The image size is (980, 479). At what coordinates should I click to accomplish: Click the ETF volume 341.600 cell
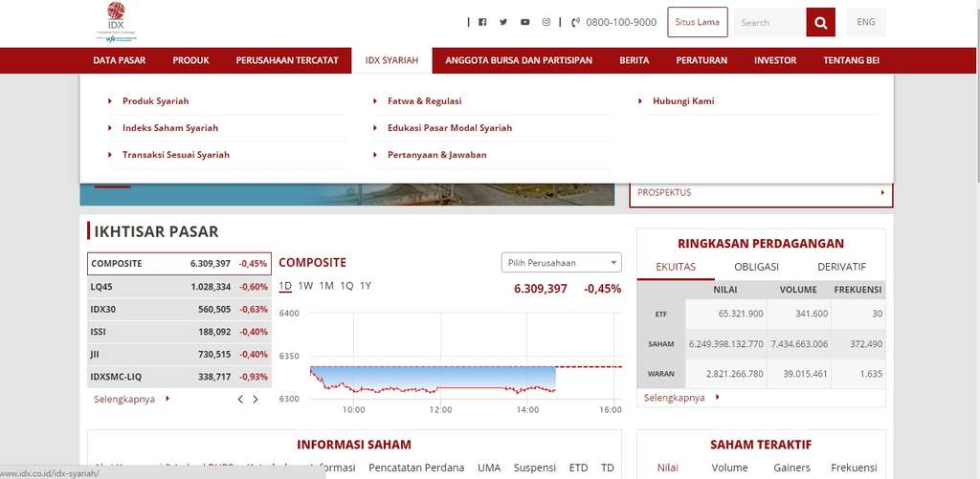tap(799, 315)
